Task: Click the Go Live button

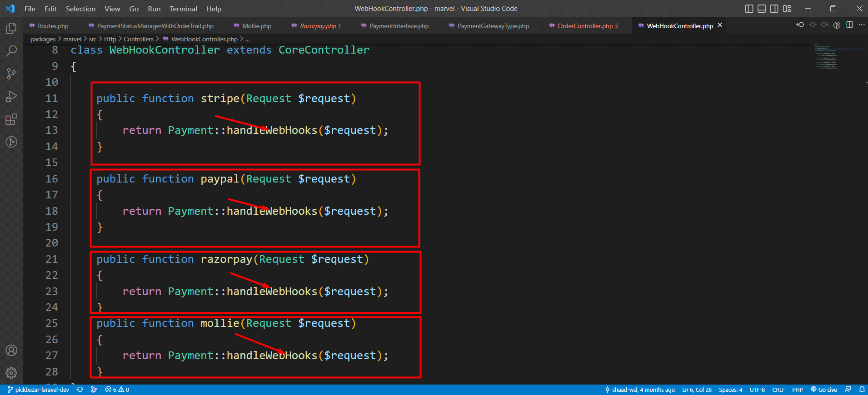Action: click(x=824, y=390)
